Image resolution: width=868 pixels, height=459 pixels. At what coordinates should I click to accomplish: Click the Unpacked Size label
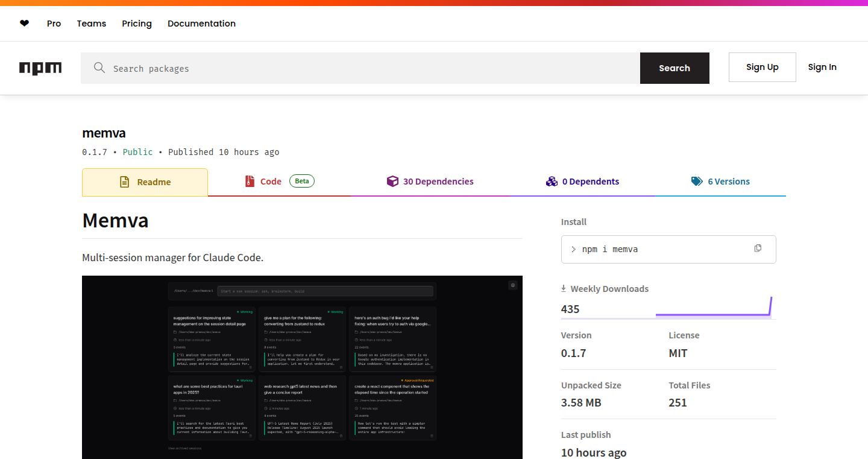(591, 385)
